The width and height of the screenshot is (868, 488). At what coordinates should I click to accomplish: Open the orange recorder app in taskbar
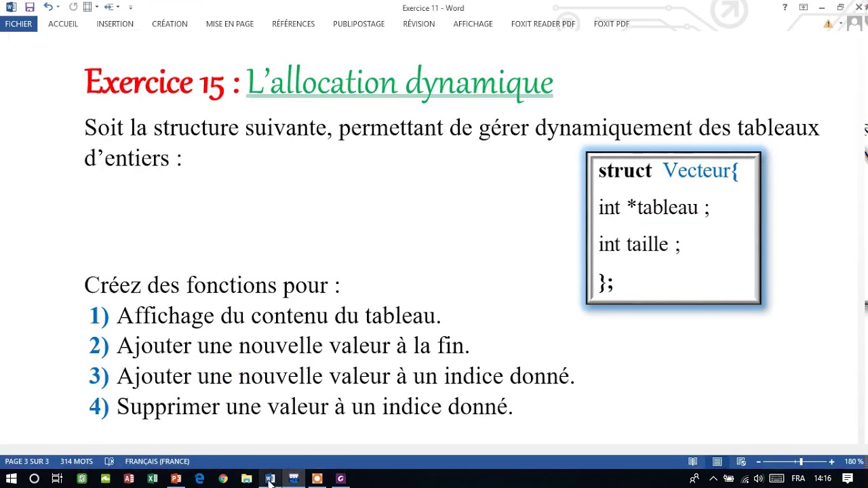pyautogui.click(x=317, y=479)
